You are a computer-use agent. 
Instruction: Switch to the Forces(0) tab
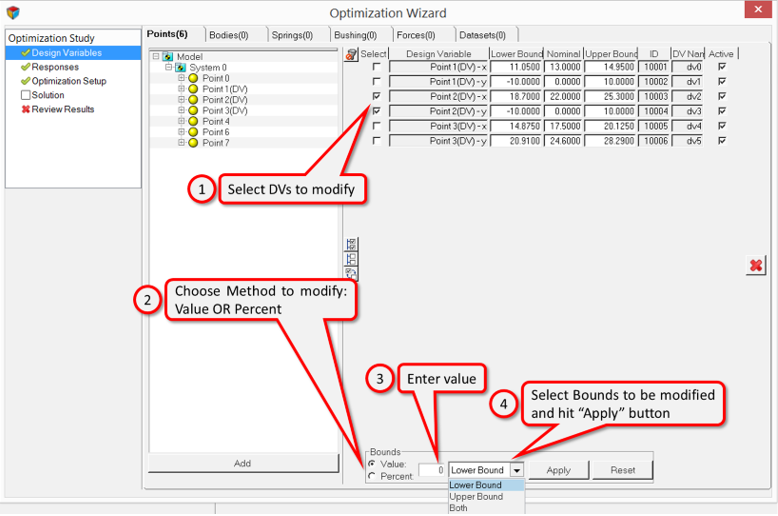[x=416, y=35]
